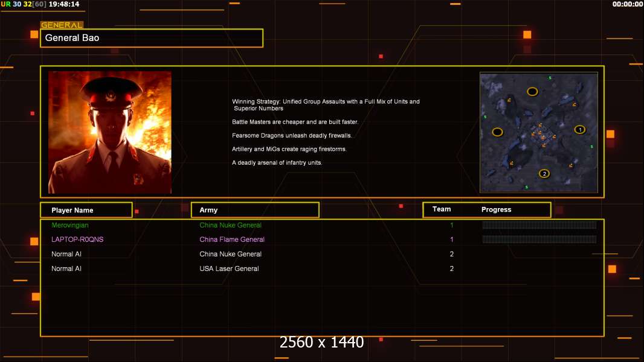
Task: Click start position marker 2 on minimap
Action: 544,173
